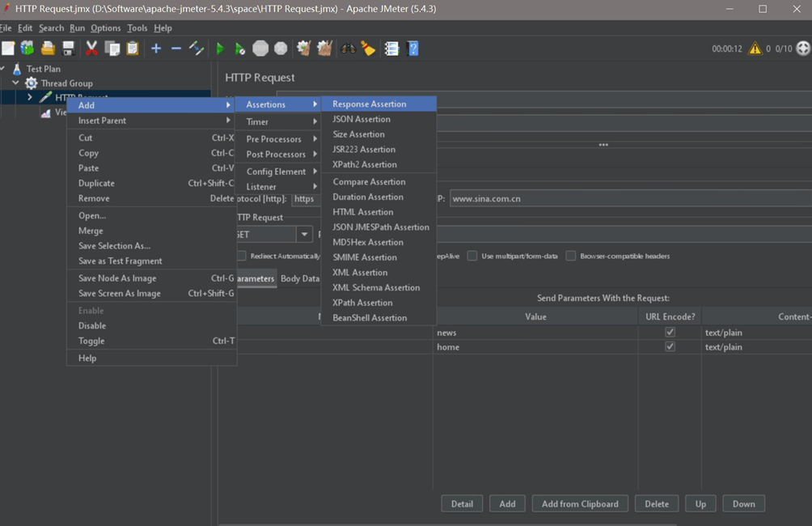Click the warning triangle log indicator

755,49
